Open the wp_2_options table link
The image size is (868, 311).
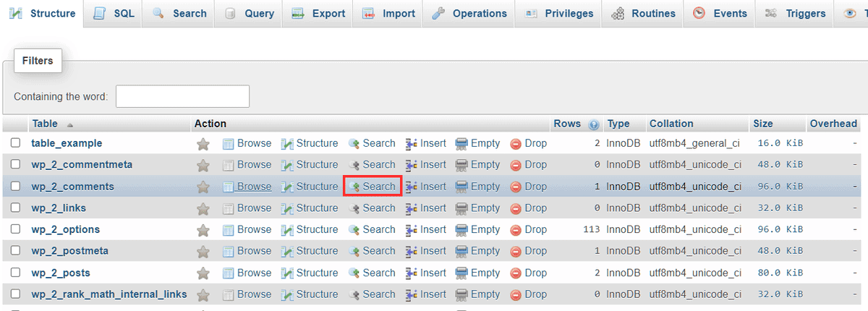point(66,230)
